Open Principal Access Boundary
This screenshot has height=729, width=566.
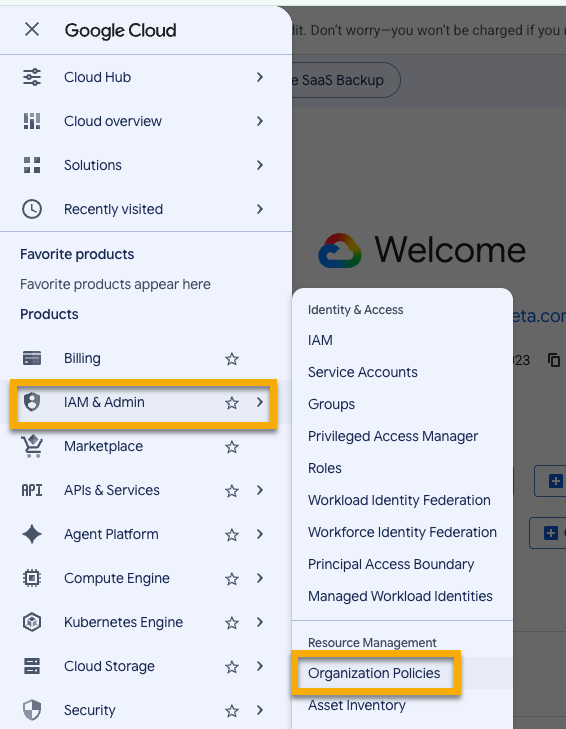391,564
